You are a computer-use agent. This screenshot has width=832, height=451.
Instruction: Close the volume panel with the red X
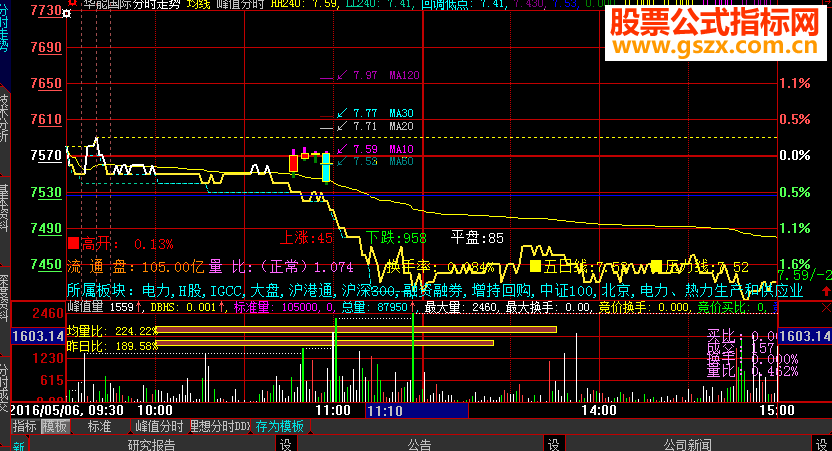[826, 308]
